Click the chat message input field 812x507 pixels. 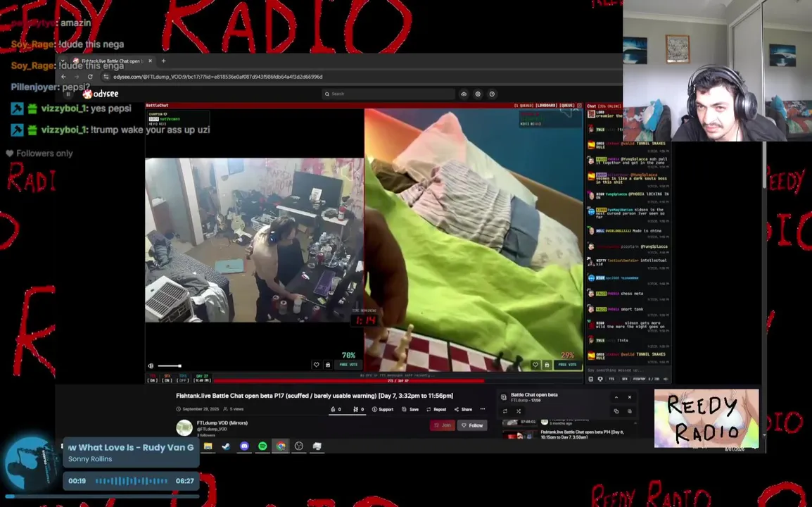pos(628,370)
